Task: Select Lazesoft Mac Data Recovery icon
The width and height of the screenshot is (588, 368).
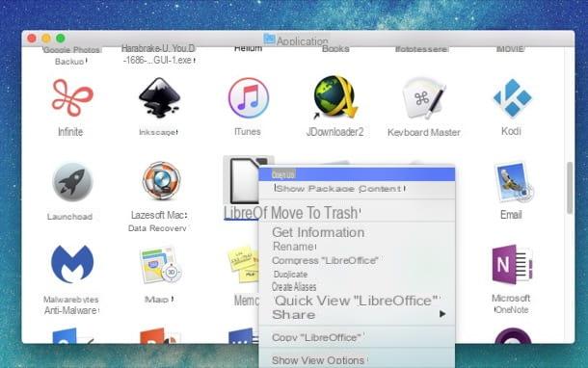Action: click(161, 180)
